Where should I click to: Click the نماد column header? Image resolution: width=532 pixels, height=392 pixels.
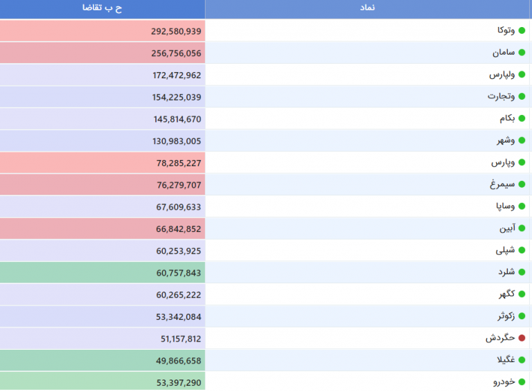pyautogui.click(x=367, y=8)
